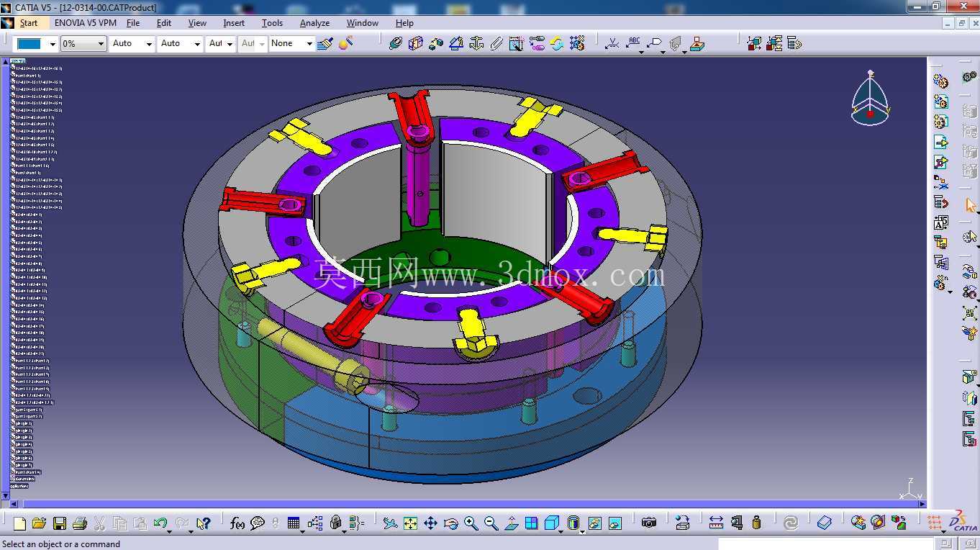Open the Formula f(x) tool
The width and height of the screenshot is (980, 550).
coord(237,523)
